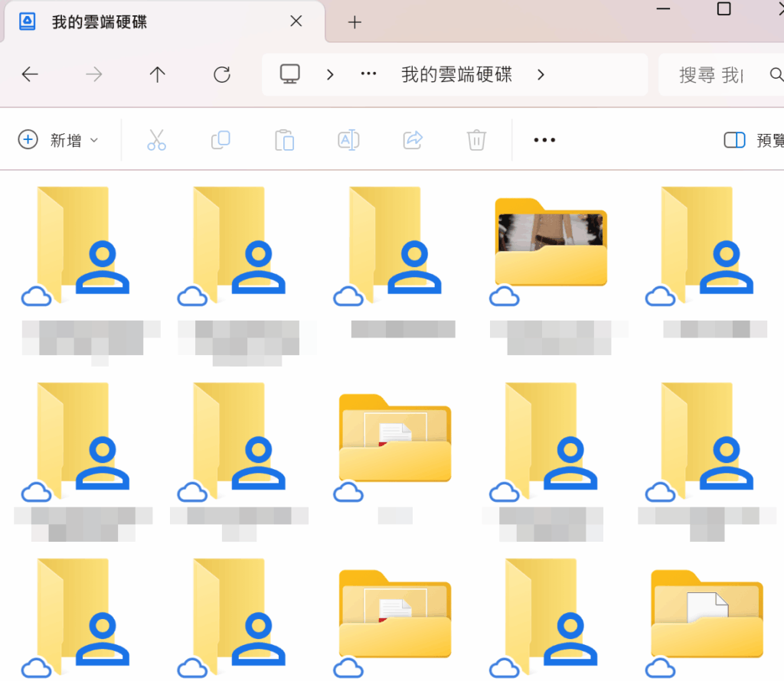Open the See more ellipsis menu
The height and width of the screenshot is (681, 784).
[x=544, y=139]
